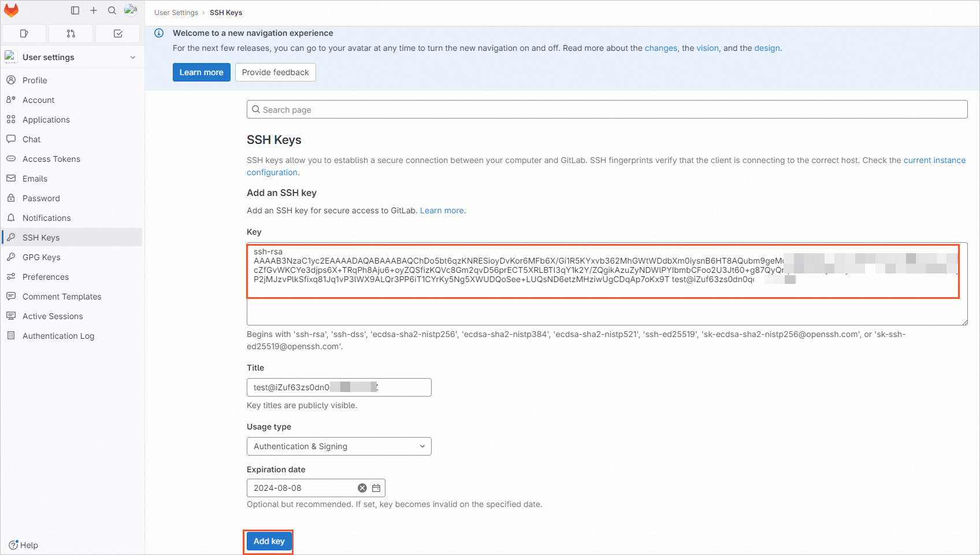Open GPG Keys page
This screenshot has height=555, width=980.
[72, 257]
